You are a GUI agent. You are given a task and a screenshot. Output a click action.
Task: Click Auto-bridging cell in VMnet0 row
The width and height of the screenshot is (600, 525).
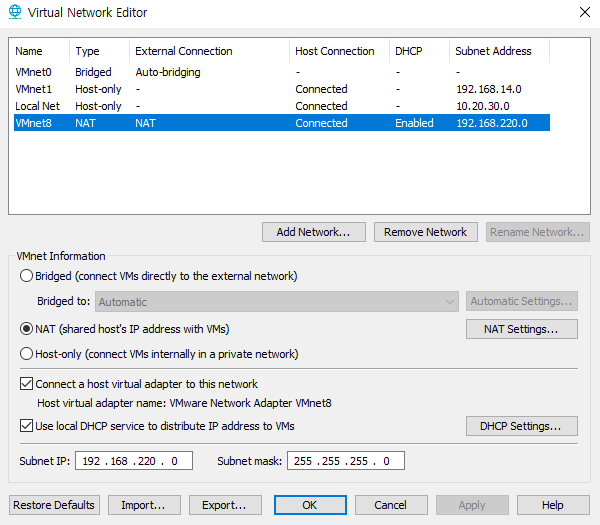point(168,72)
